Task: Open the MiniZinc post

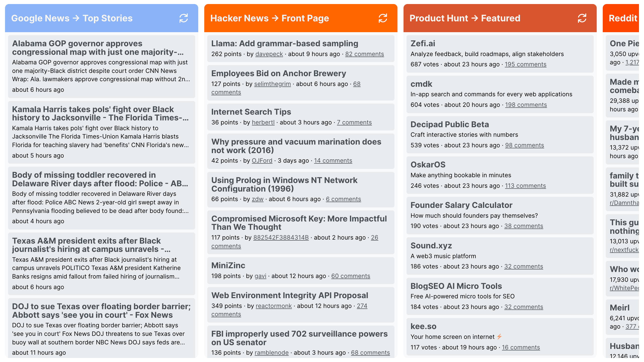Action: pyautogui.click(x=228, y=265)
